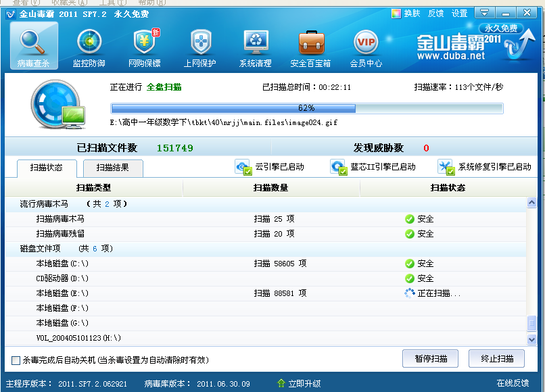Open the title bar dropdown arrow

[x=484, y=12]
